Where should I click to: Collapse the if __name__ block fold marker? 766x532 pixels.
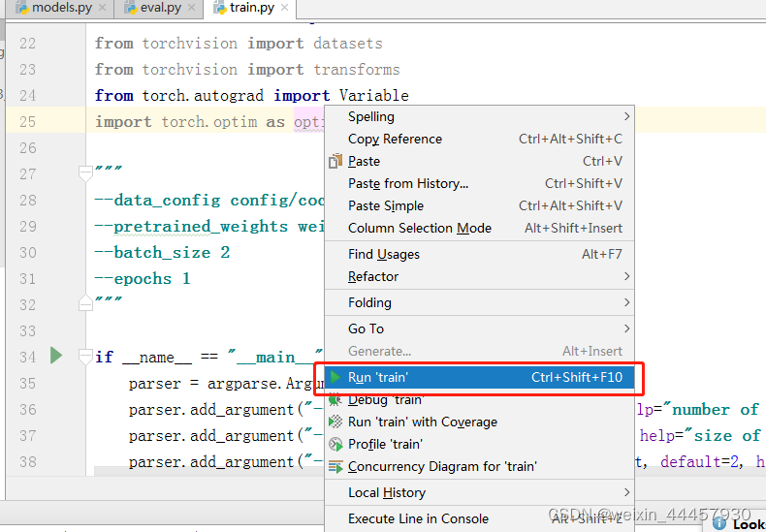pyautogui.click(x=85, y=357)
